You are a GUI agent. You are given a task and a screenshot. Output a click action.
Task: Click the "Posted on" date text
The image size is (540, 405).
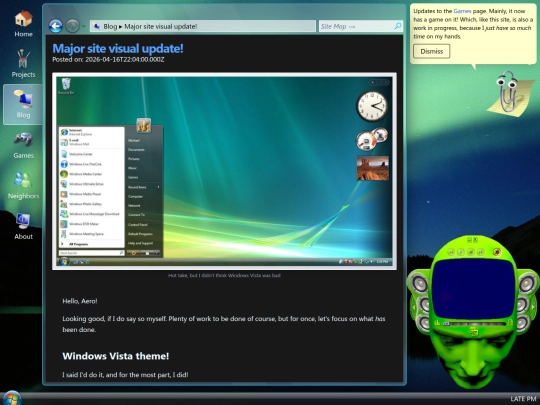click(108, 60)
